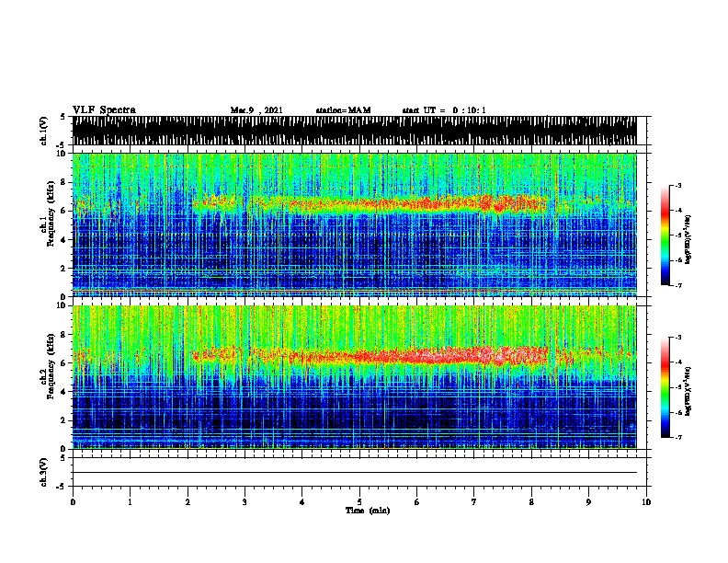Click the "4" kHz tick on ch.2 axis

[64, 392]
